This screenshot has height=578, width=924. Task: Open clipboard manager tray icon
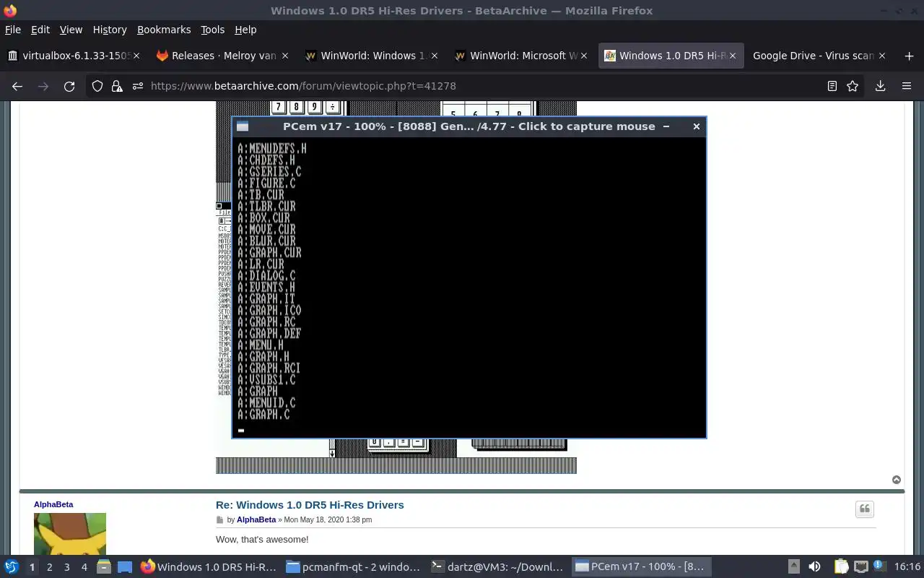[842, 567]
